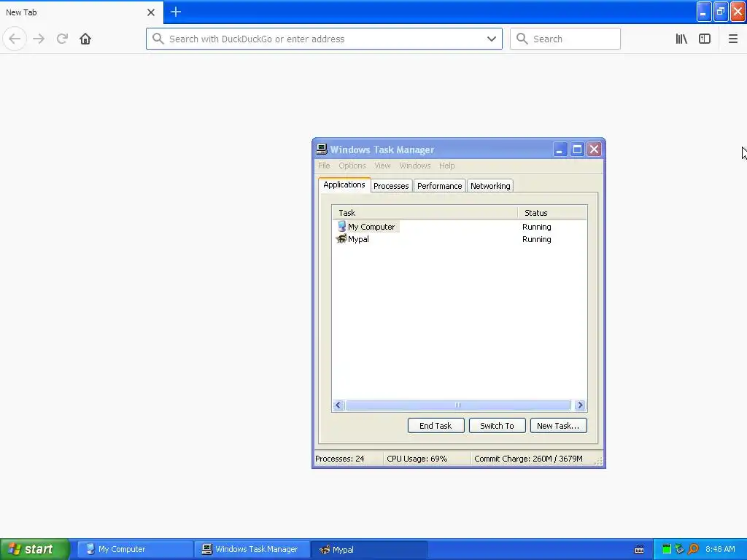Click CPU Usage: 69% status entry

tap(417, 459)
